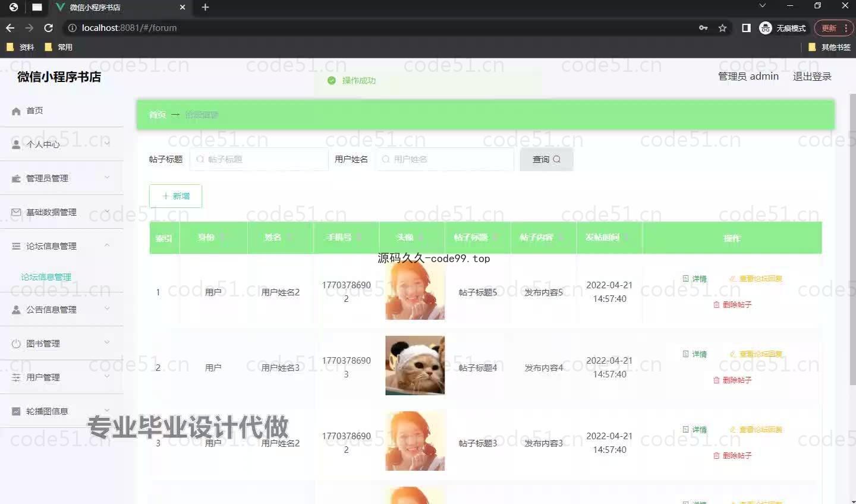This screenshot has height=504, width=856.
Task: Expand the 轮播图信息 sidebar menu
Action: (62, 411)
